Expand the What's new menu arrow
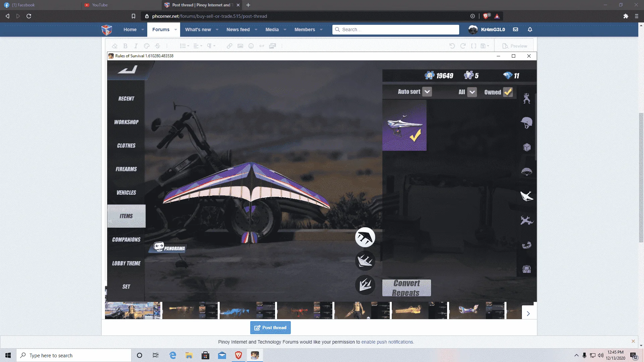The image size is (644, 362). 217,29
